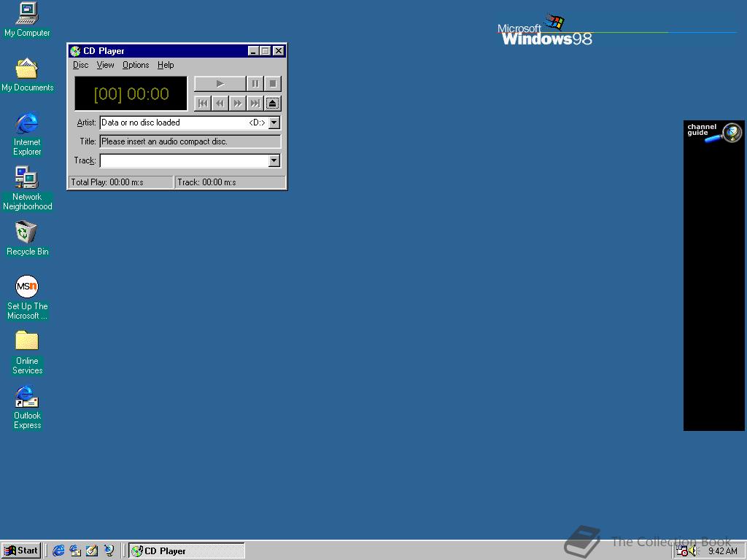Open the View menu

[x=105, y=65]
